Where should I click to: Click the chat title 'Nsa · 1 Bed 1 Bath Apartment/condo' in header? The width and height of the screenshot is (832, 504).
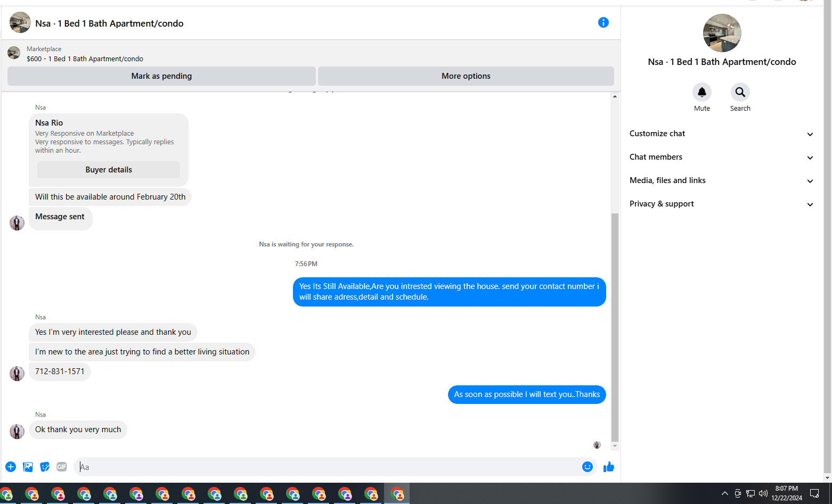109,23
